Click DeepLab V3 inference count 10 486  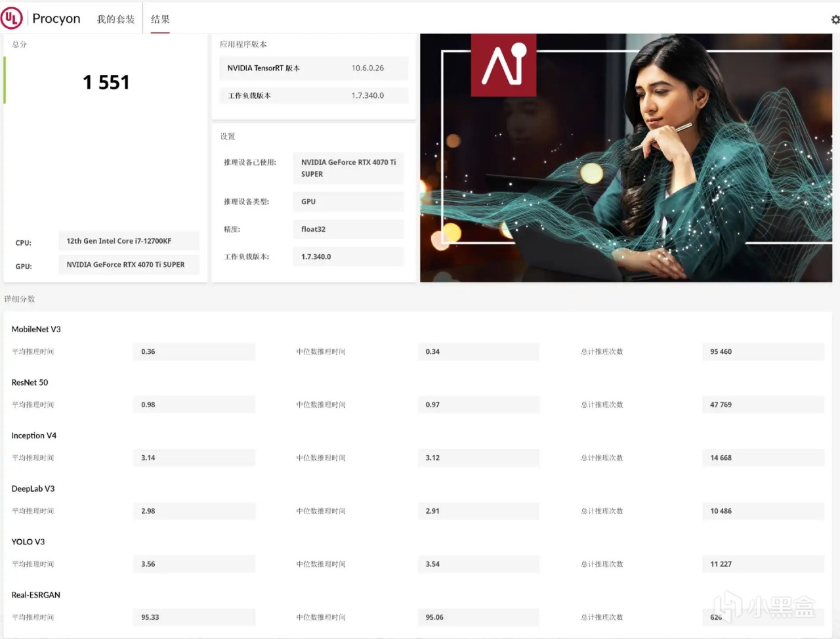(x=763, y=511)
